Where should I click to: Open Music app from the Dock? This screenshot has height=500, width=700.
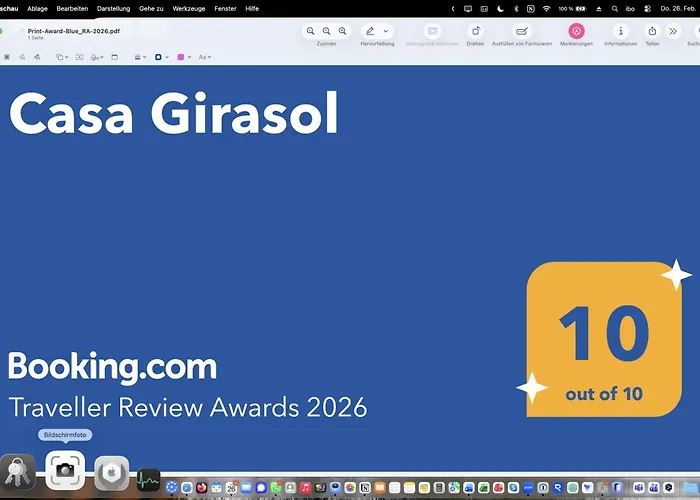pos(305,487)
